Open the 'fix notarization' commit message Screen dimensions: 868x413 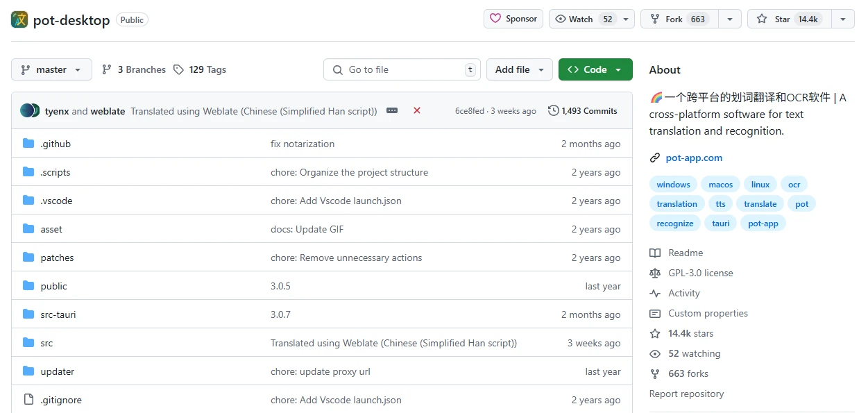(x=303, y=144)
